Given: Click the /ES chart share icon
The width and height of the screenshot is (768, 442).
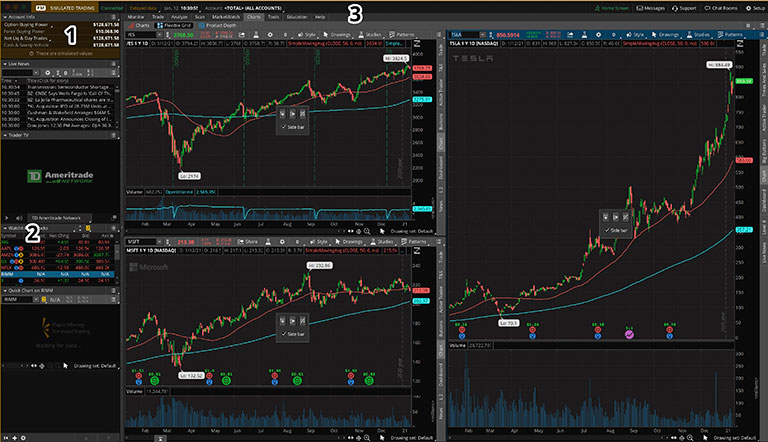Looking at the screenshot, I should tap(241, 35).
